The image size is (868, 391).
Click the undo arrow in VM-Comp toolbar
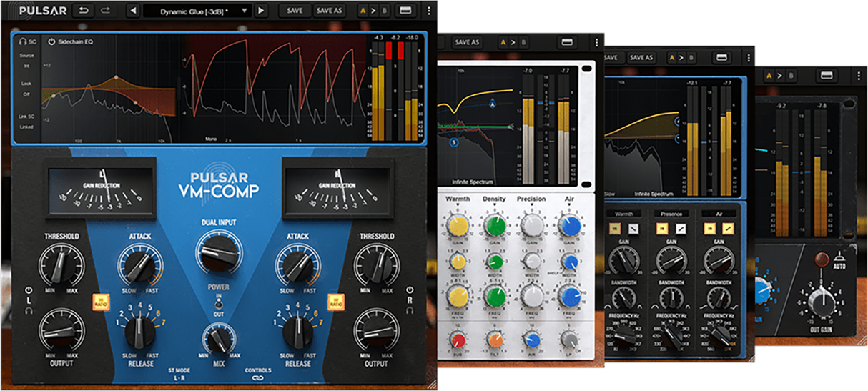tap(84, 11)
